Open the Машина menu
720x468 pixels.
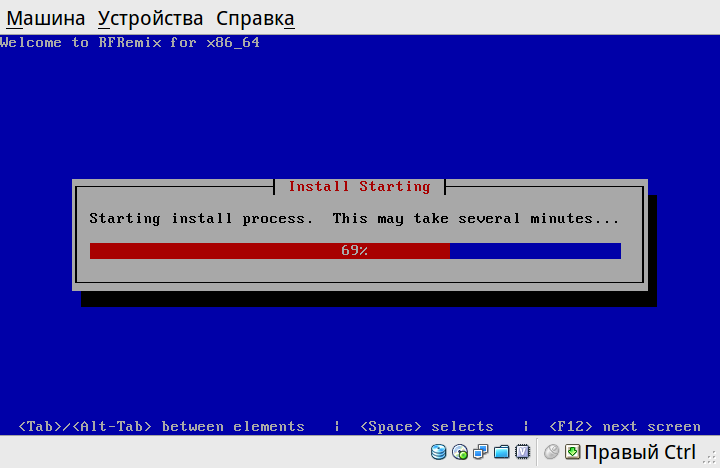[45, 18]
